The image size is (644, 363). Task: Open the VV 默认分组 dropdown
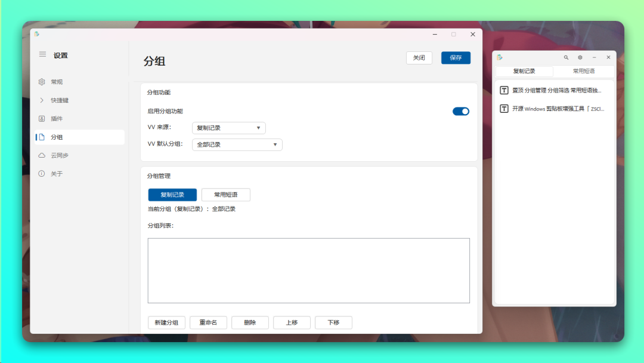pos(237,144)
